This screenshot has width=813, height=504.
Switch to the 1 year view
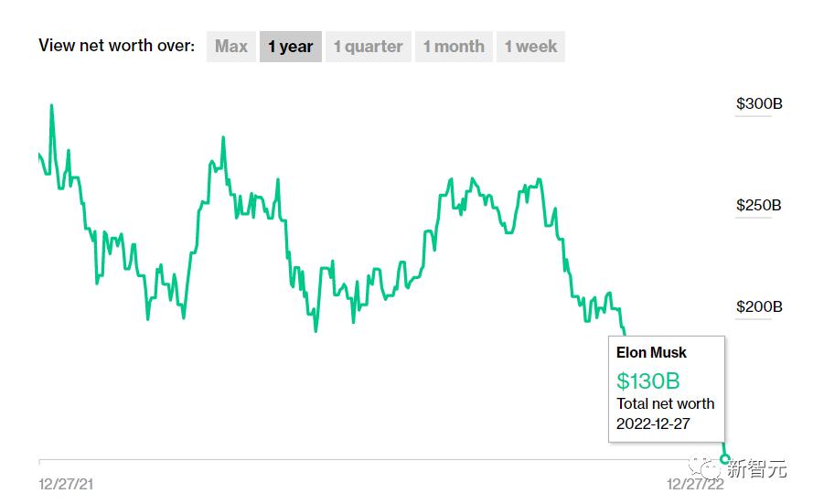[x=291, y=47]
